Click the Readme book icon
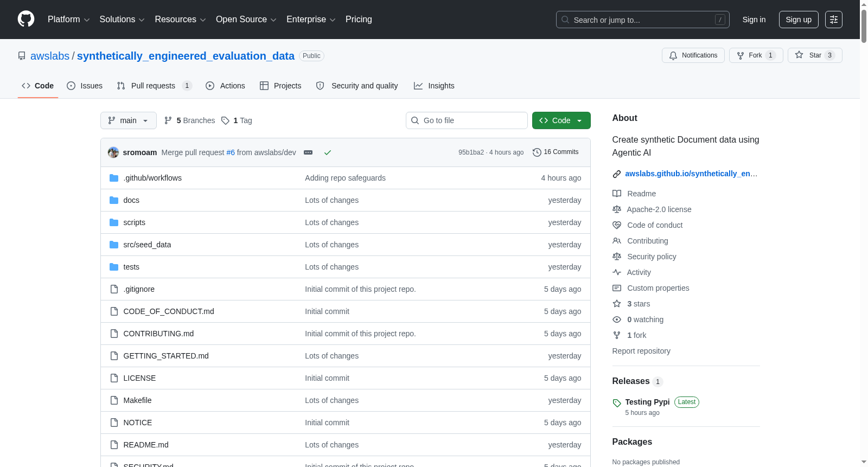The image size is (868, 467). click(x=617, y=194)
